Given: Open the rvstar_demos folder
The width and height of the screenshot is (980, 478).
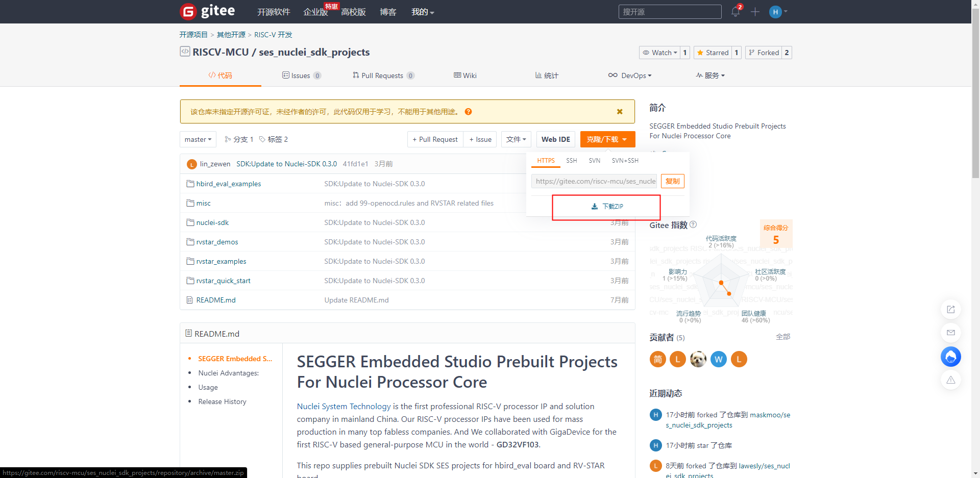Looking at the screenshot, I should [217, 242].
